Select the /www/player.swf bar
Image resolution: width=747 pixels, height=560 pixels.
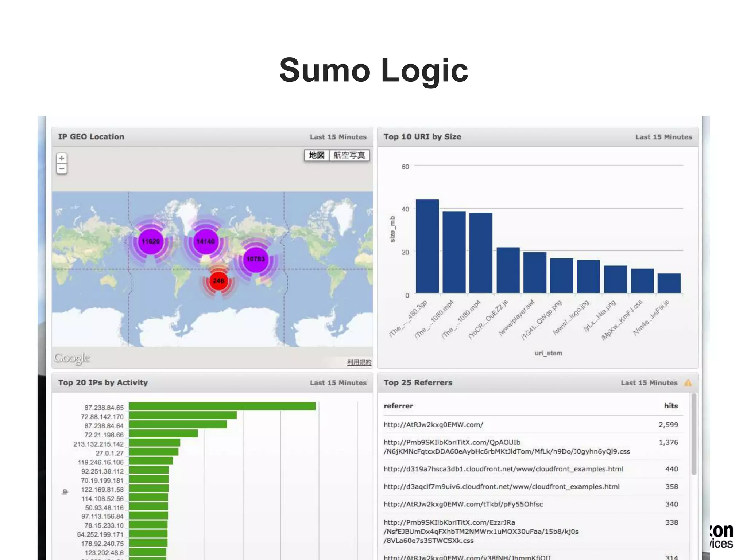click(535, 273)
